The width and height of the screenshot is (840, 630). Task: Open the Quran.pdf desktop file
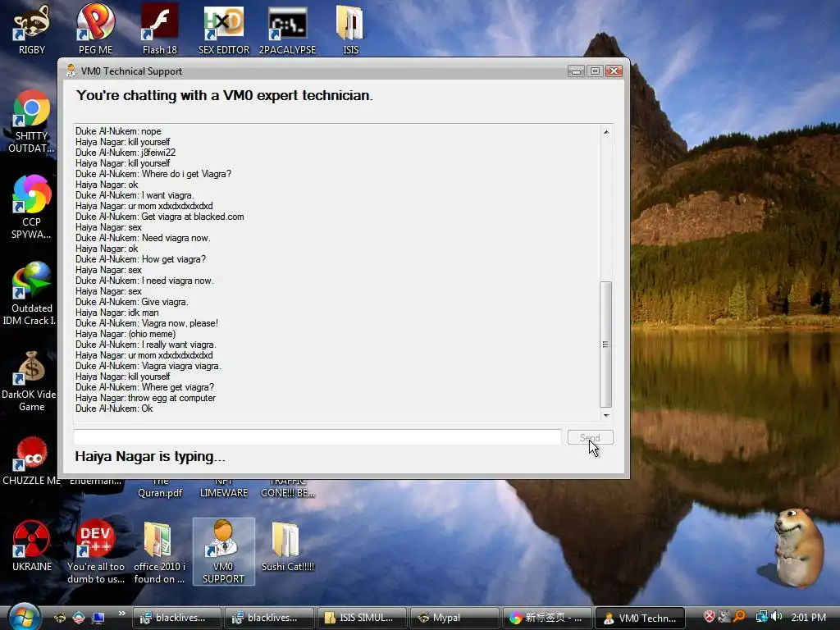(160, 488)
